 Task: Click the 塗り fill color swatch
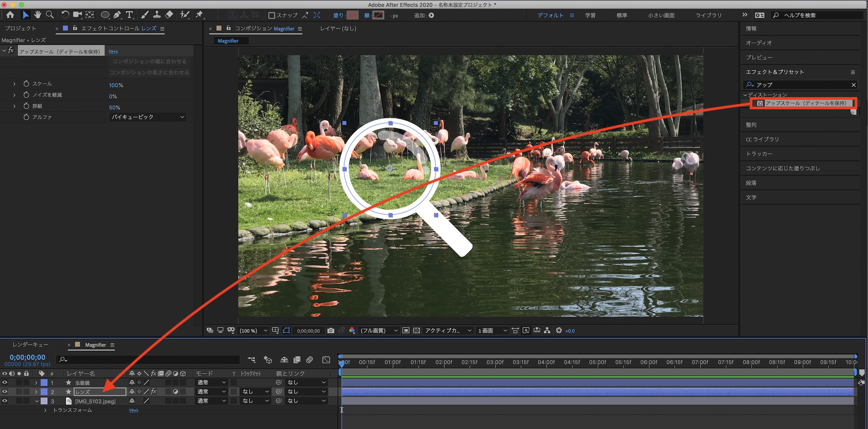click(352, 15)
